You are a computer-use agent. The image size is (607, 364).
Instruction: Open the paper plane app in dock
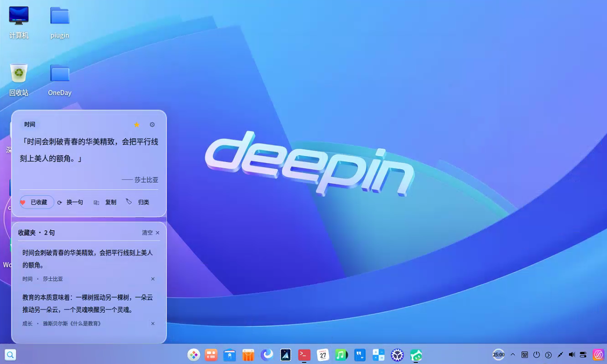286,355
